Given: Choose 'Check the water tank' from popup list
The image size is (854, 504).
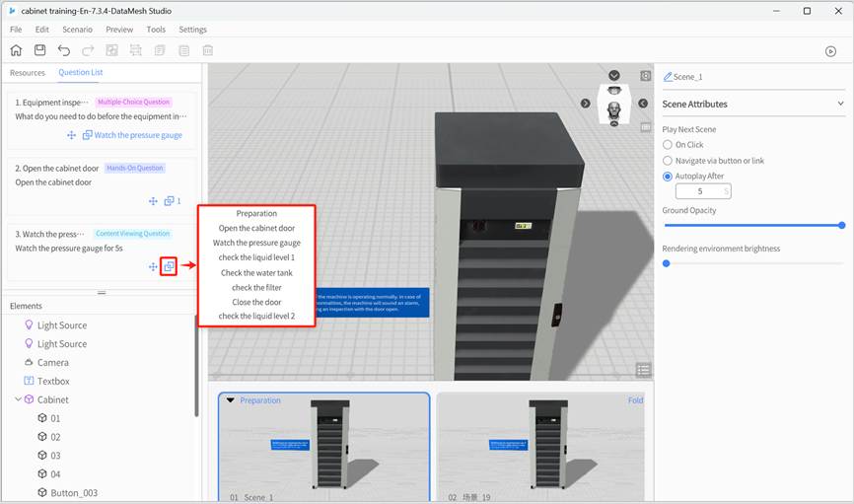Looking at the screenshot, I should pyautogui.click(x=256, y=272).
